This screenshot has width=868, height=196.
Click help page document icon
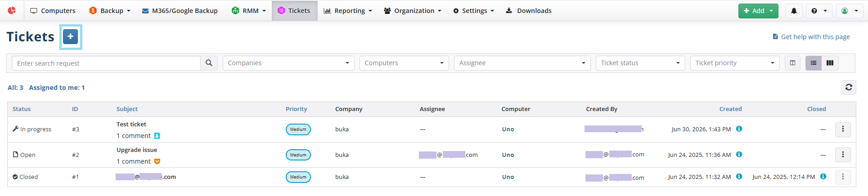775,36
